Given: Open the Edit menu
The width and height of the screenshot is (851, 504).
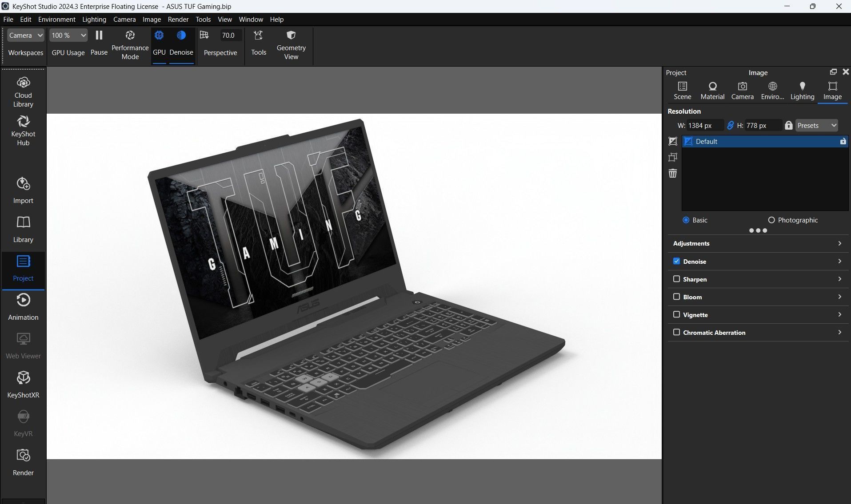Looking at the screenshot, I should [26, 19].
